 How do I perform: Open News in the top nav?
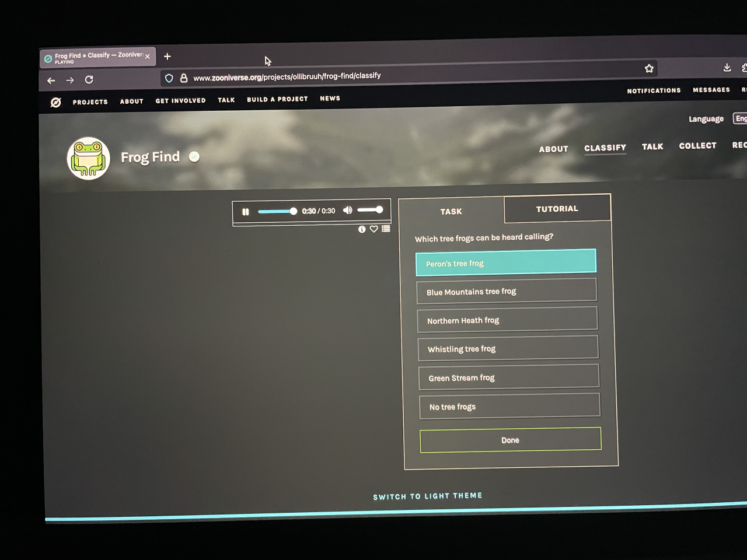point(330,99)
